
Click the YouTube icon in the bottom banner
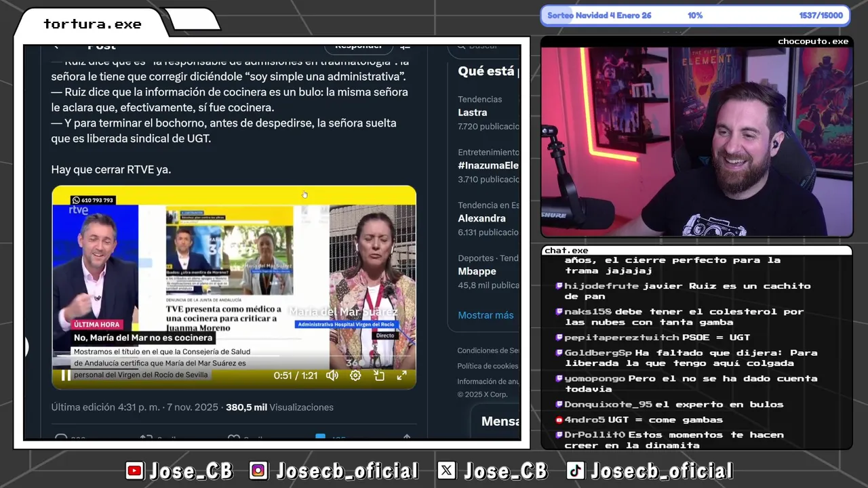point(135,471)
